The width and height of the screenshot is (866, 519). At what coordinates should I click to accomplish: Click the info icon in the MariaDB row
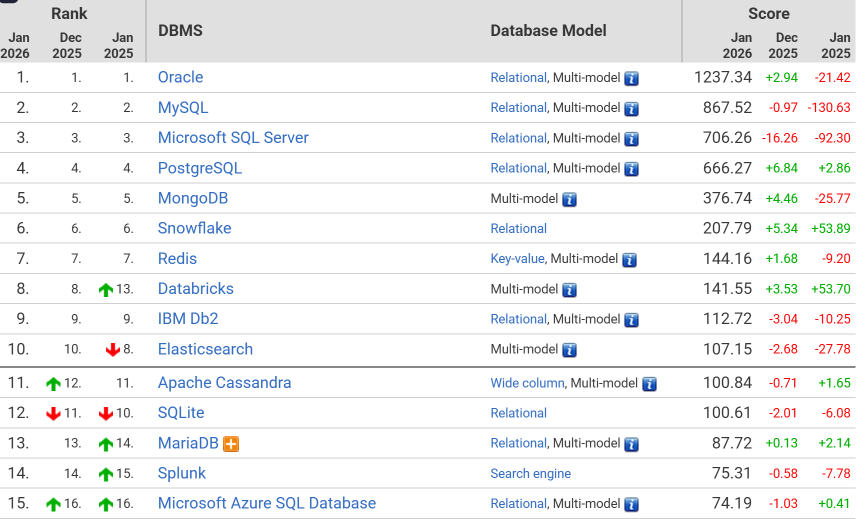point(631,444)
